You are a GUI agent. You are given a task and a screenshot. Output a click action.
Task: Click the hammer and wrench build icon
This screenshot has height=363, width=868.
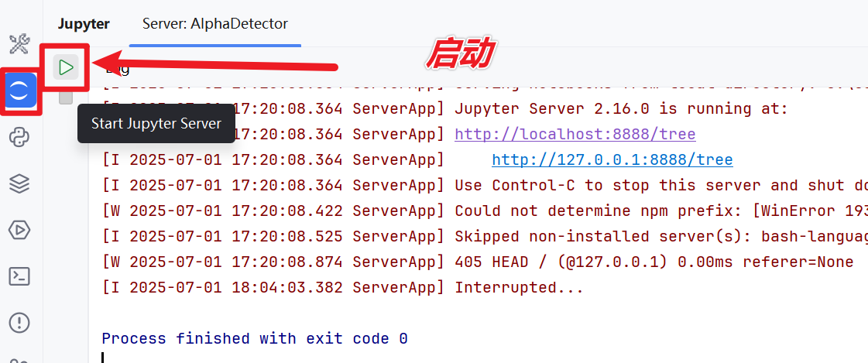pyautogui.click(x=20, y=44)
